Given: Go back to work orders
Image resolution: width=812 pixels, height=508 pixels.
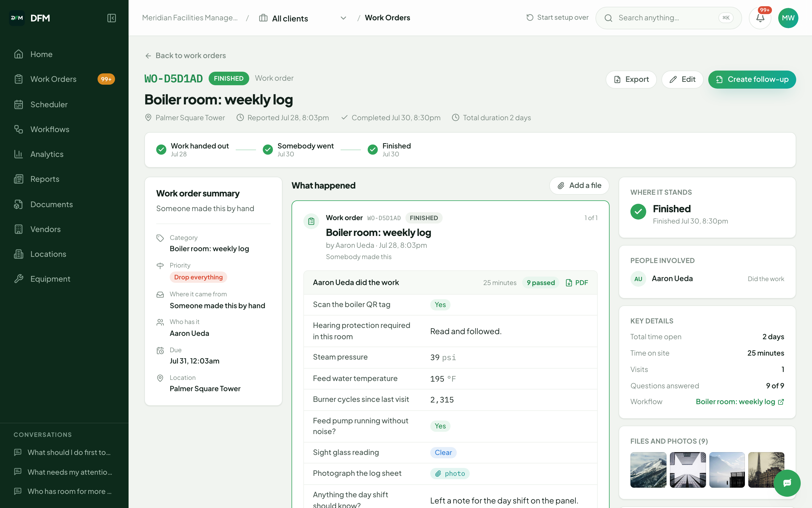Looking at the screenshot, I should pos(186,55).
